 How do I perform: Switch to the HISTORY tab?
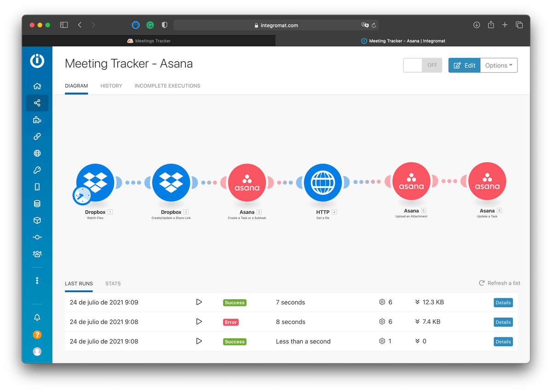pyautogui.click(x=111, y=86)
